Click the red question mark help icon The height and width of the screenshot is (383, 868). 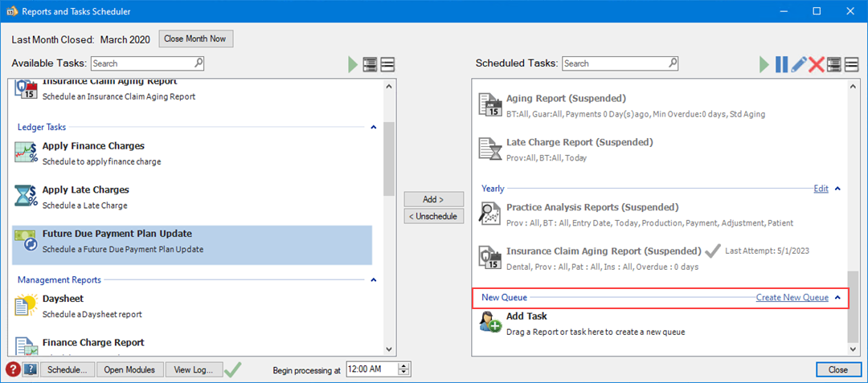13,369
